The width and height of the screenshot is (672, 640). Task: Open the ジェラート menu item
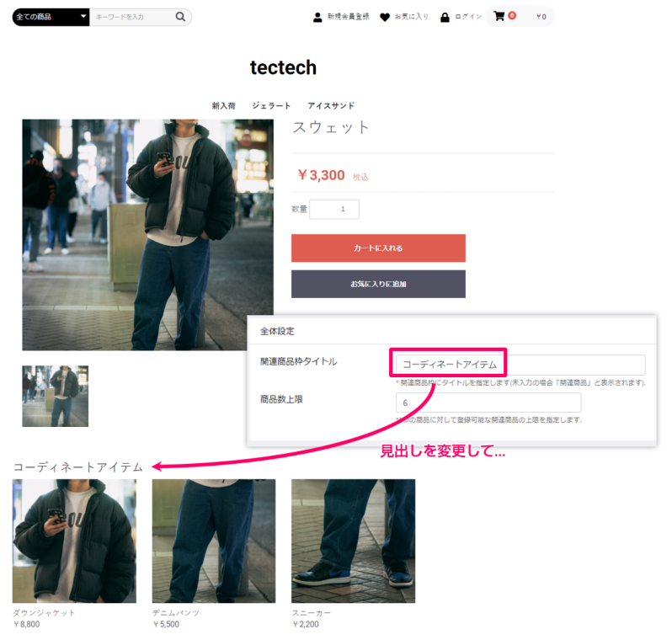[271, 106]
